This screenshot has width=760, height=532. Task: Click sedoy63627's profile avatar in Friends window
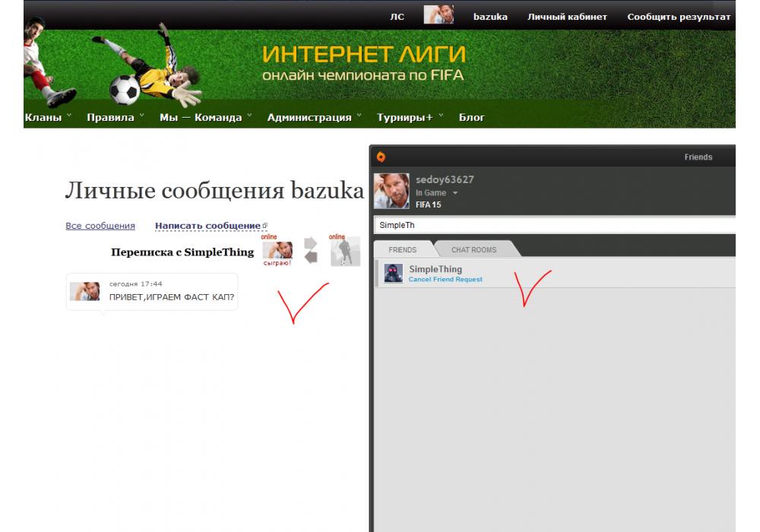pos(391,191)
